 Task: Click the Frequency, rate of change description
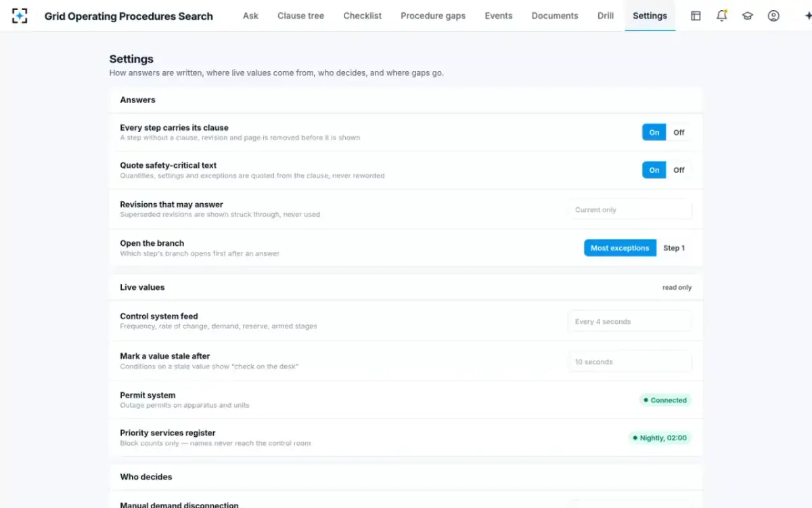pyautogui.click(x=219, y=326)
